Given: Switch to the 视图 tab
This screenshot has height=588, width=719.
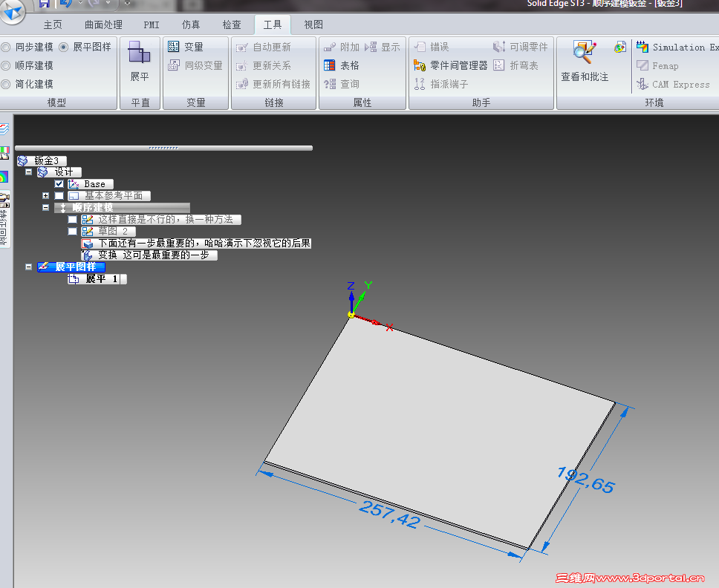Looking at the screenshot, I should (x=313, y=24).
